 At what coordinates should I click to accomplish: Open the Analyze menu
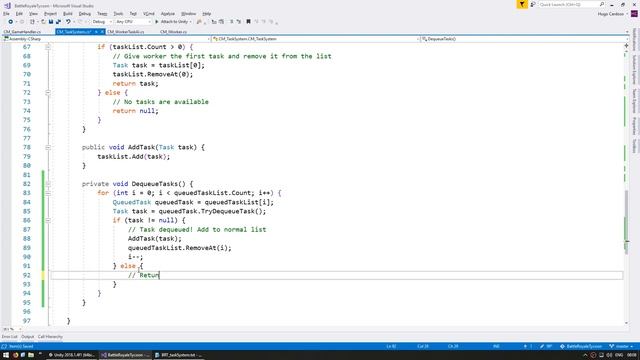click(x=168, y=13)
